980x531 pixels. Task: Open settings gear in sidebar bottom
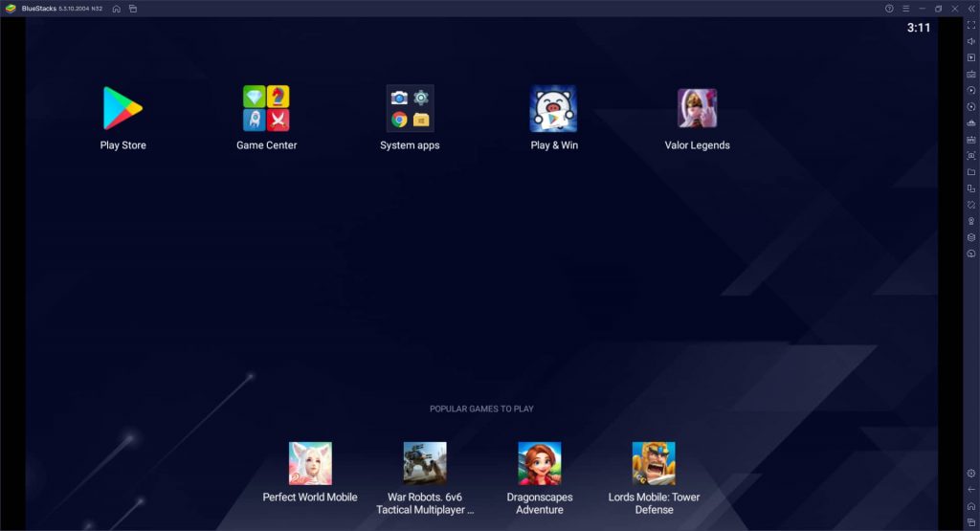971,473
